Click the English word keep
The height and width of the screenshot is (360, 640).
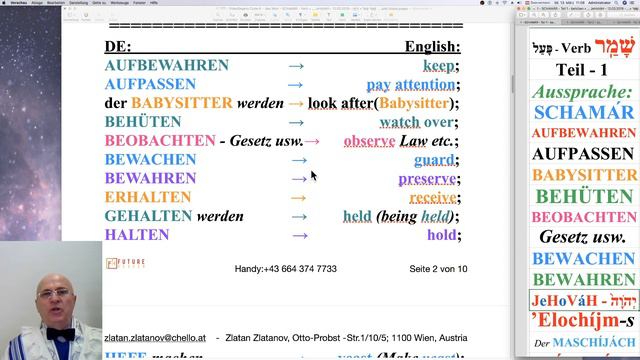pyautogui.click(x=439, y=66)
